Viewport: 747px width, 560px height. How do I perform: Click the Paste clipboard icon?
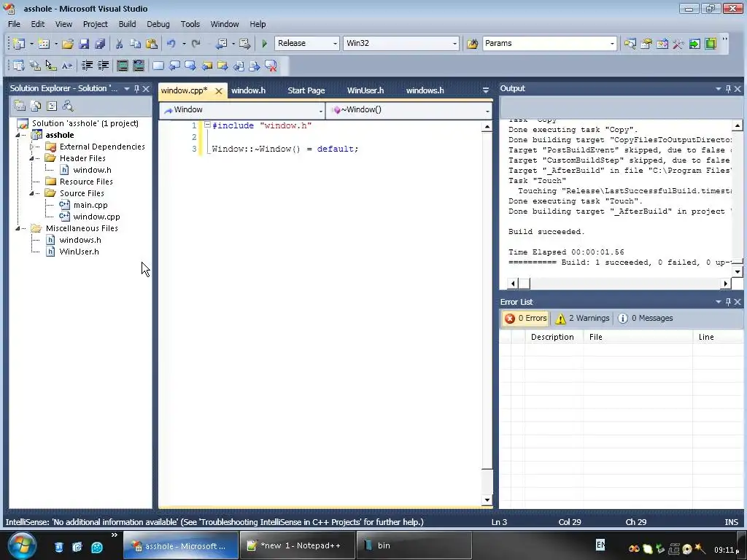[x=152, y=43]
